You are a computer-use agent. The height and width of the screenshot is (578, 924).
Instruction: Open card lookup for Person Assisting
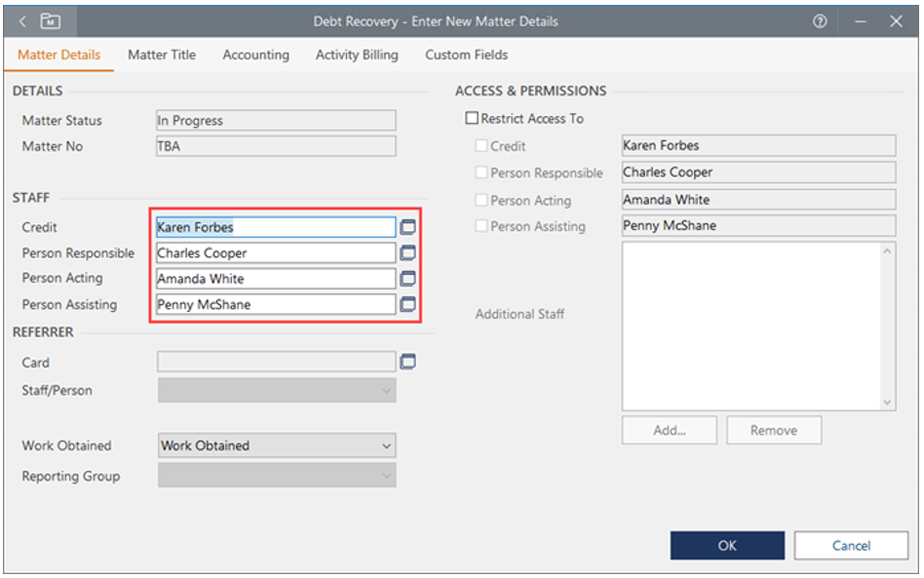click(408, 305)
